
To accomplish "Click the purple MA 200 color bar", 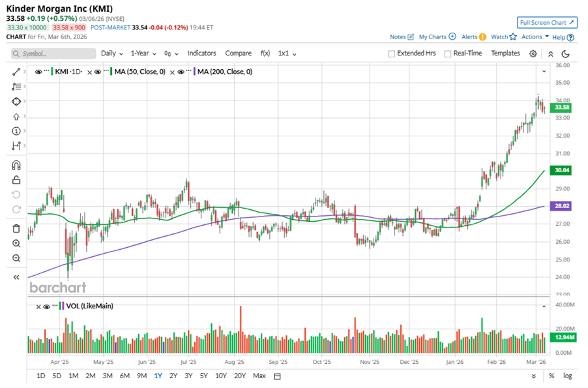I will tap(194, 71).
